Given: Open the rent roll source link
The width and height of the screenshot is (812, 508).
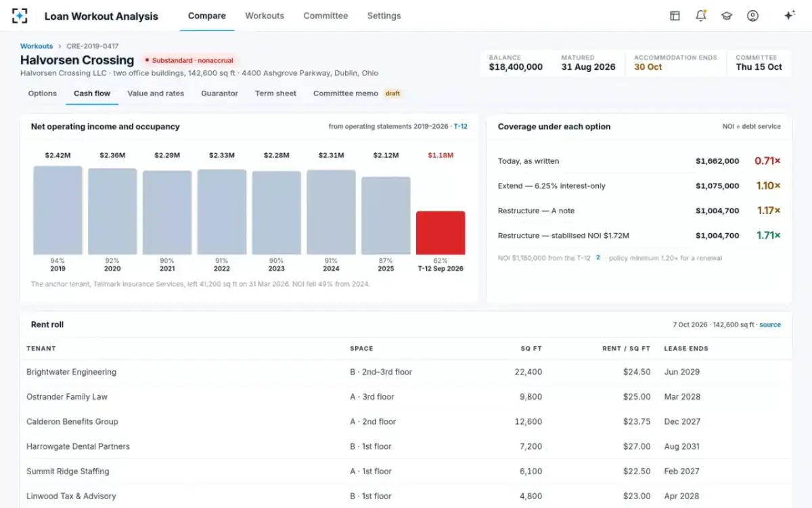Looking at the screenshot, I should (x=770, y=325).
